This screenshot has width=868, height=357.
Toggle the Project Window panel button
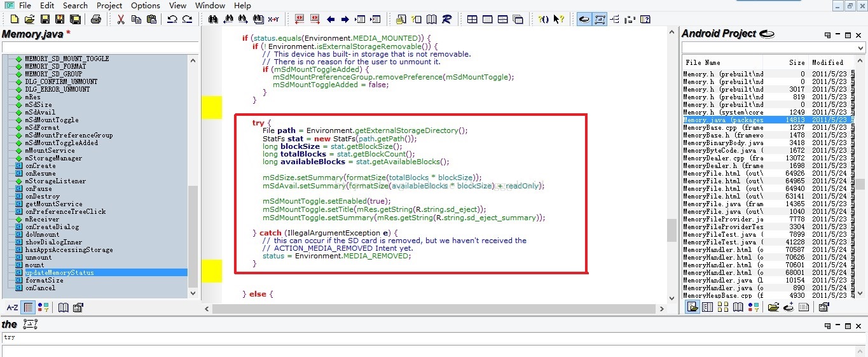(584, 19)
